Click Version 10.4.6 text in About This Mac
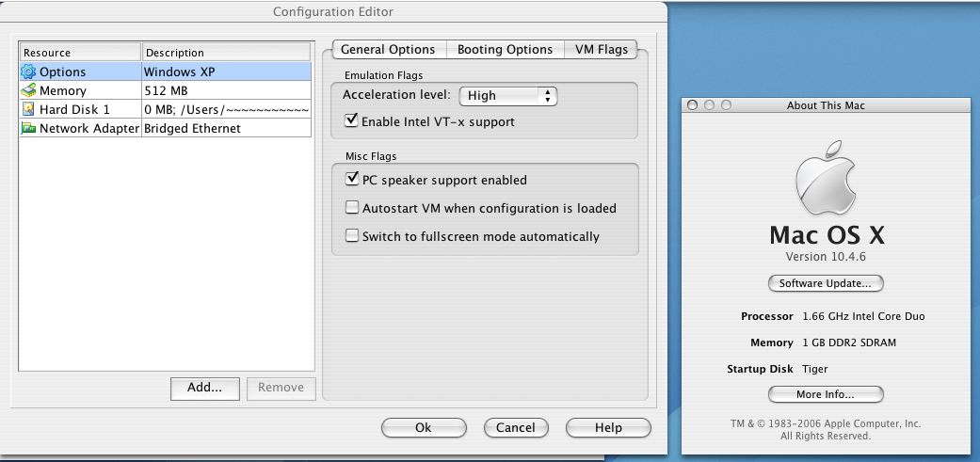This screenshot has width=980, height=462. (x=825, y=257)
